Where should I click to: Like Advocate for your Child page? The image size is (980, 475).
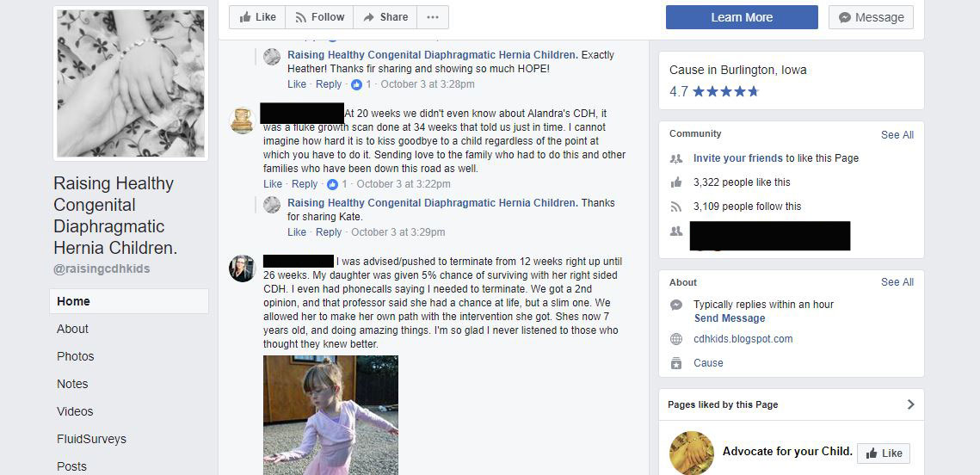883,453
